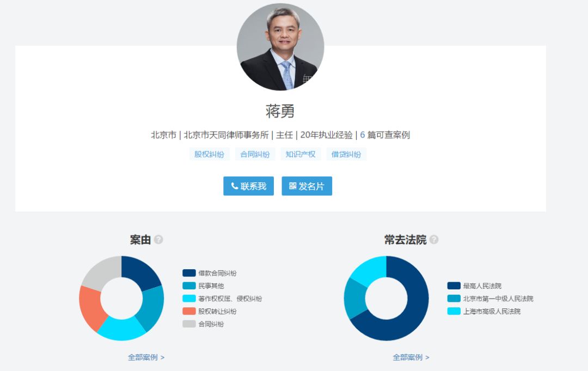The image size is (588, 371).
Task: Select the 股权纠纷 tag
Action: point(210,154)
